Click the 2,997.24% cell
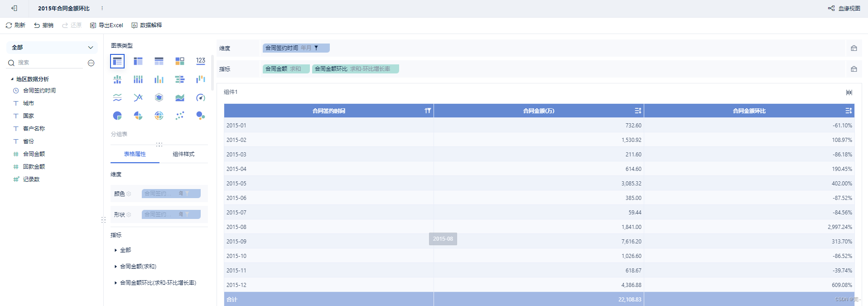 749,227
